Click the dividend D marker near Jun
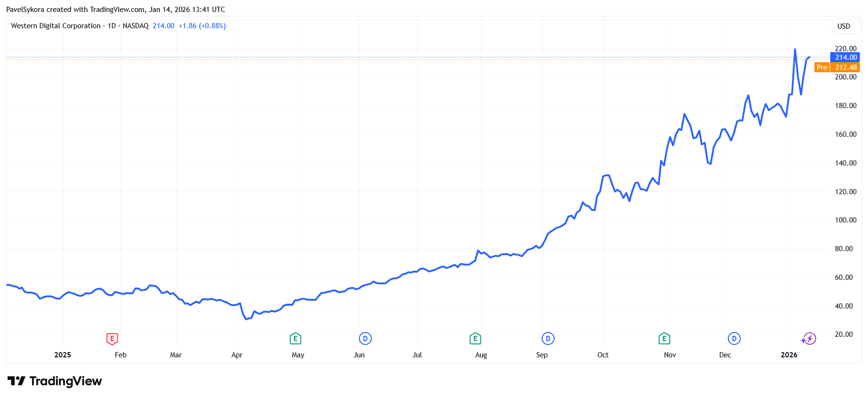The height and width of the screenshot is (399, 868). (365, 339)
